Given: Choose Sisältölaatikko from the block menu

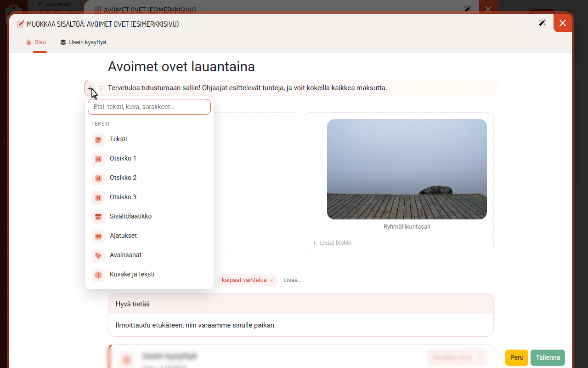Looking at the screenshot, I should point(149,217).
